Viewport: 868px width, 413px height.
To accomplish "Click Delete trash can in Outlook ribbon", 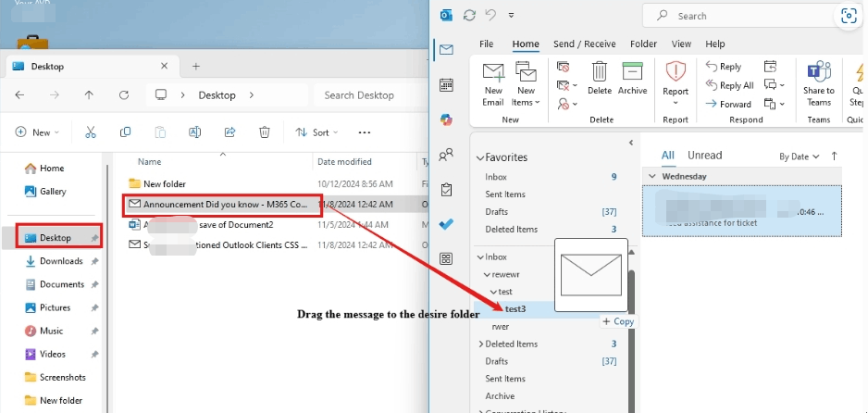I will (x=600, y=79).
